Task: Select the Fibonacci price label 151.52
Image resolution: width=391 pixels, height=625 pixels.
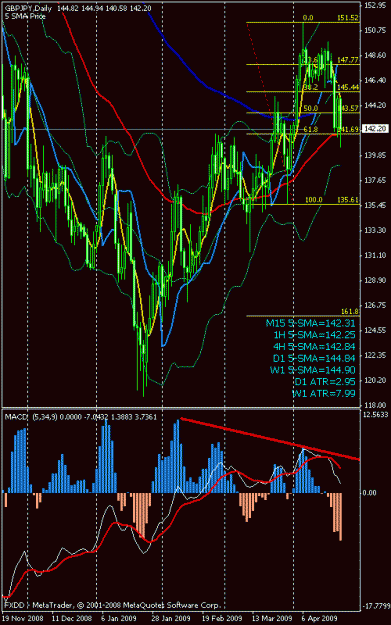Action: pos(348,18)
